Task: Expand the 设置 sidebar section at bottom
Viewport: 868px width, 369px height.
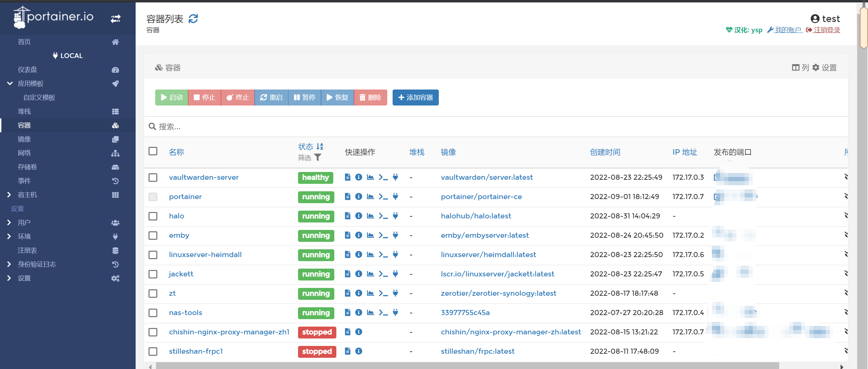Action: pos(9,278)
